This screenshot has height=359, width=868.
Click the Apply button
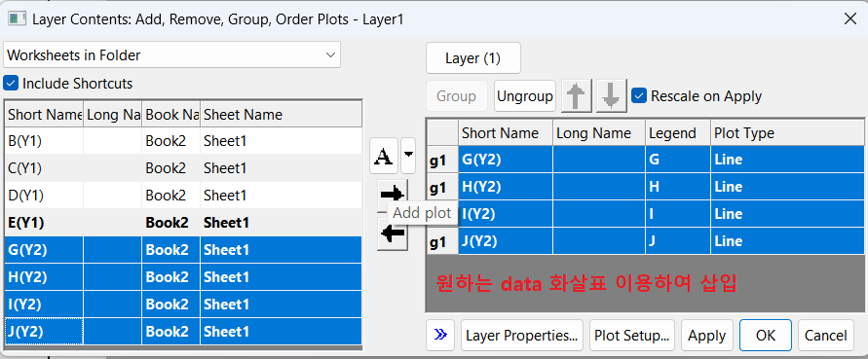pyautogui.click(x=707, y=336)
